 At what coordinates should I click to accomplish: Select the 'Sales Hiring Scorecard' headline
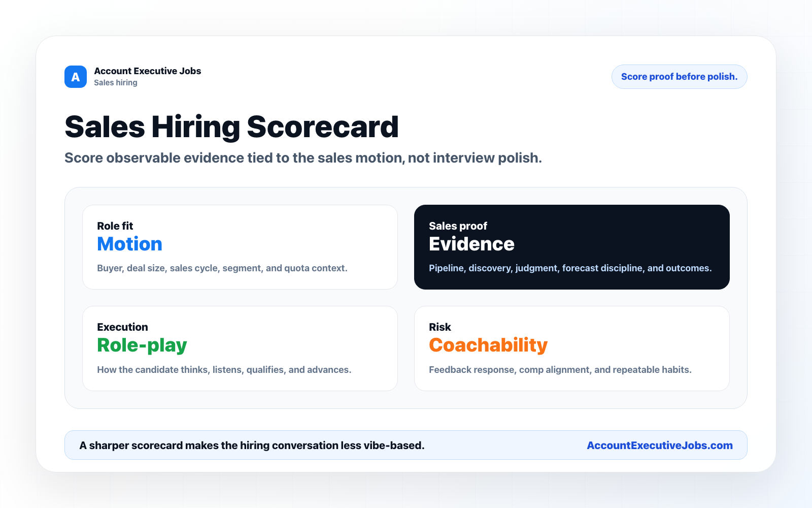click(x=231, y=126)
